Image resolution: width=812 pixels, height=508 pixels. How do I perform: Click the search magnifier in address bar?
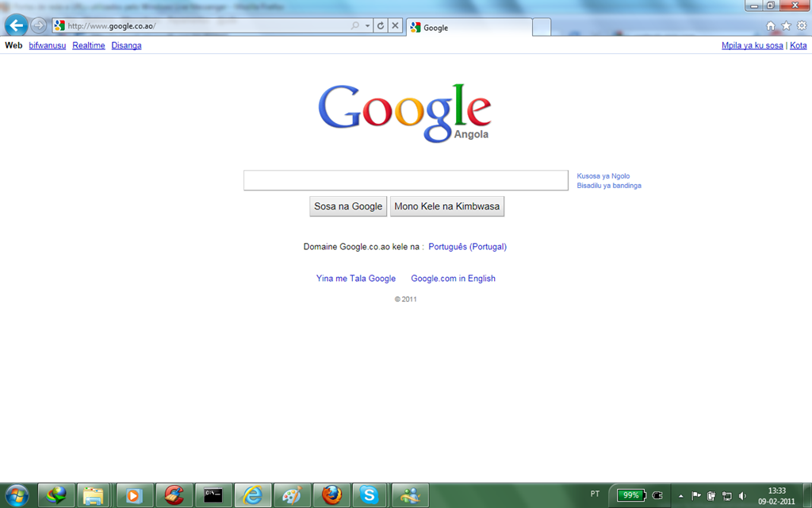(x=355, y=25)
